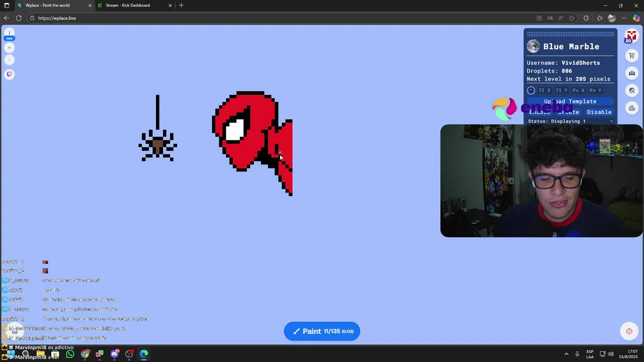
Task: Open the app available grid icon in address bar
Action: (x=539, y=18)
